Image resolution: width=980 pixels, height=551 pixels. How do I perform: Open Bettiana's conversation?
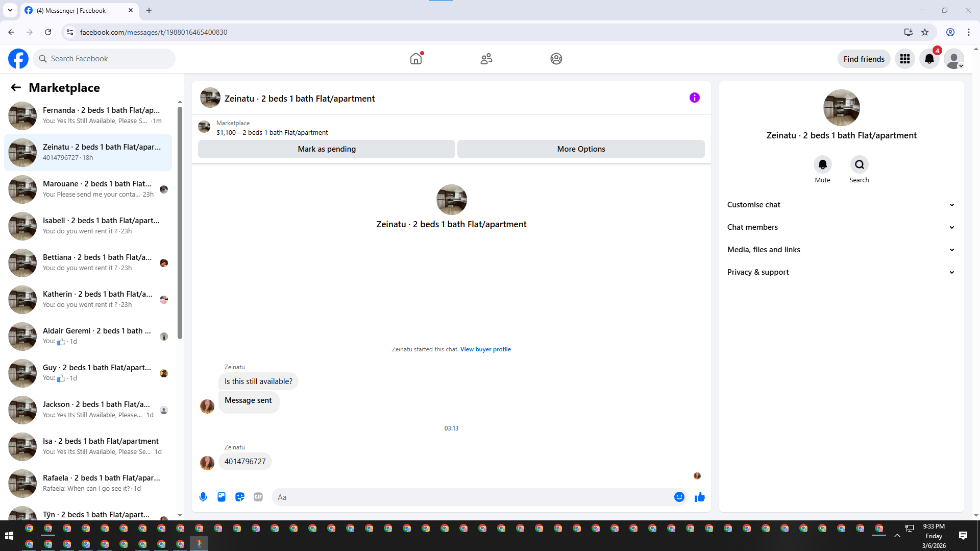coord(88,262)
